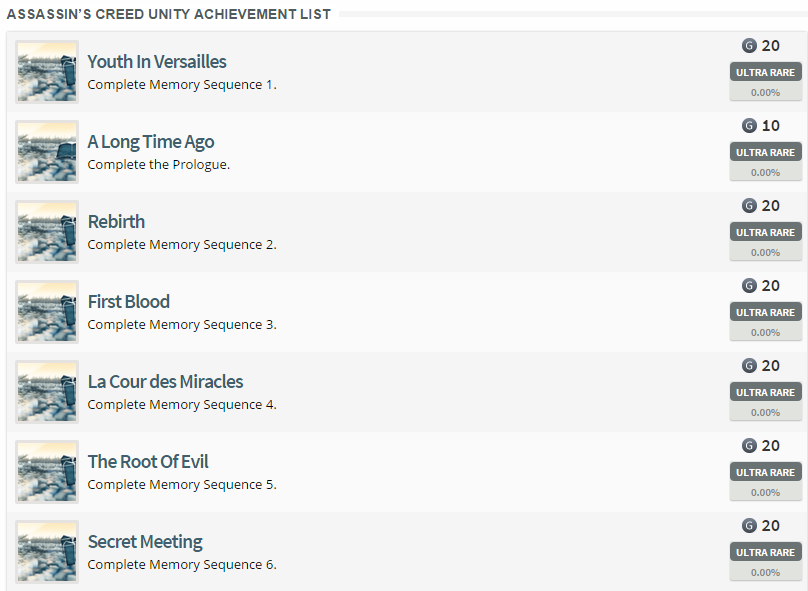Click the ULTRA RARE badge beside Rebirth
Screen dimensions: 808x591
point(765,231)
